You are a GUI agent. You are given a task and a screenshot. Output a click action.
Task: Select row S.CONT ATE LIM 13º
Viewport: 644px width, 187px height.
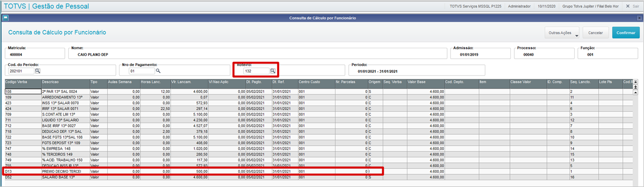[x=318, y=114]
